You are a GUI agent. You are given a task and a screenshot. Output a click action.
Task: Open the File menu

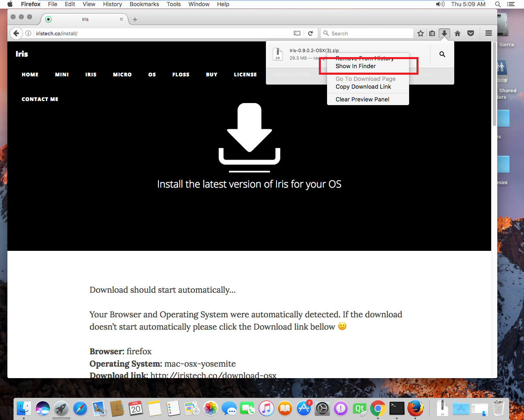click(53, 4)
